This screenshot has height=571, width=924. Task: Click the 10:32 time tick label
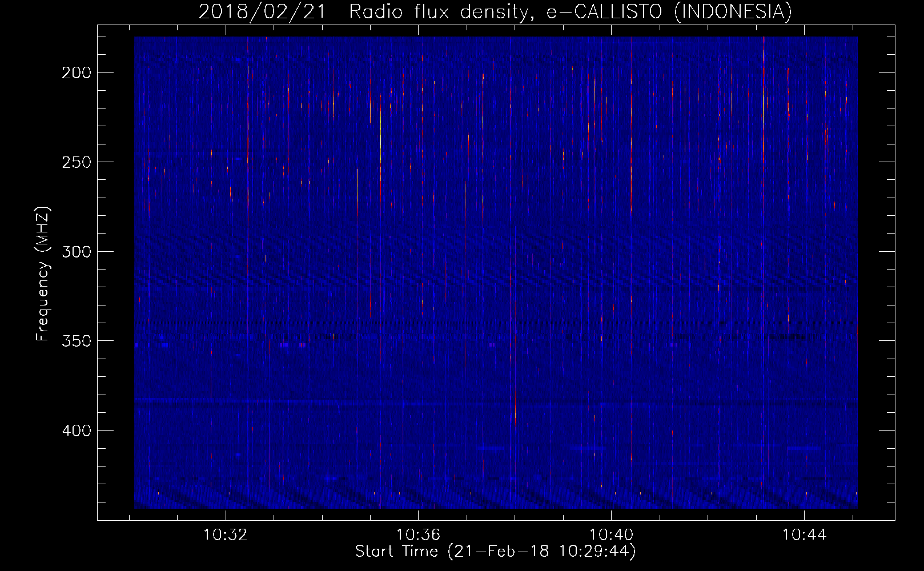click(x=226, y=535)
